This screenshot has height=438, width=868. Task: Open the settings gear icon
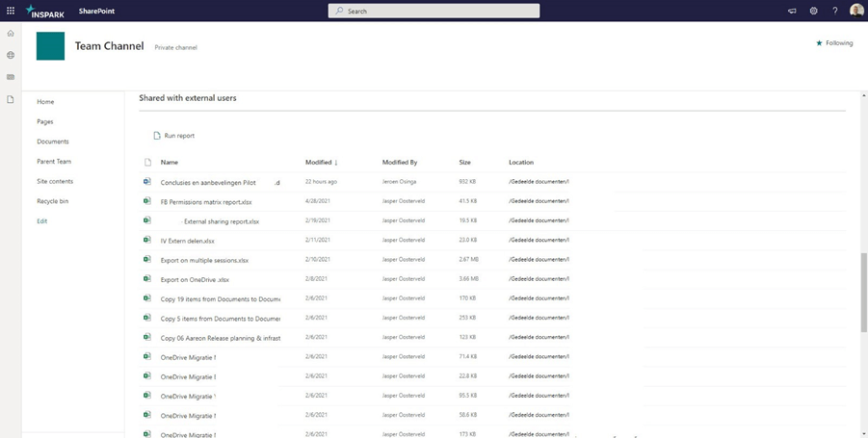pyautogui.click(x=813, y=11)
